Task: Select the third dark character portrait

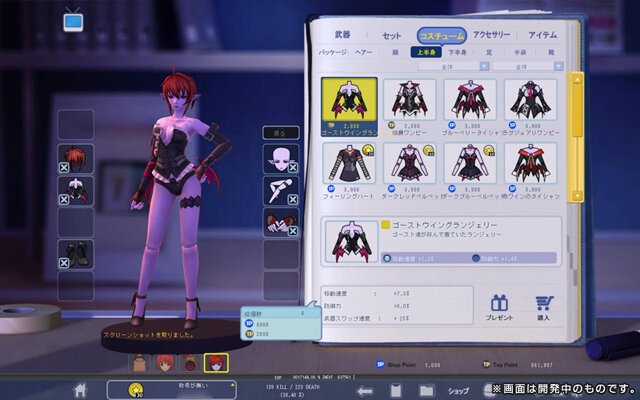Action: pos(190,362)
